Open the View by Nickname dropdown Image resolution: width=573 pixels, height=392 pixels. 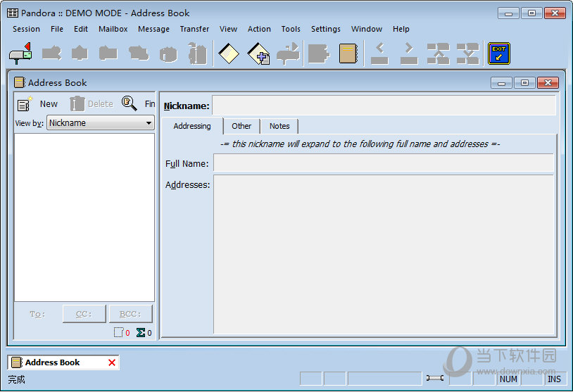point(101,122)
